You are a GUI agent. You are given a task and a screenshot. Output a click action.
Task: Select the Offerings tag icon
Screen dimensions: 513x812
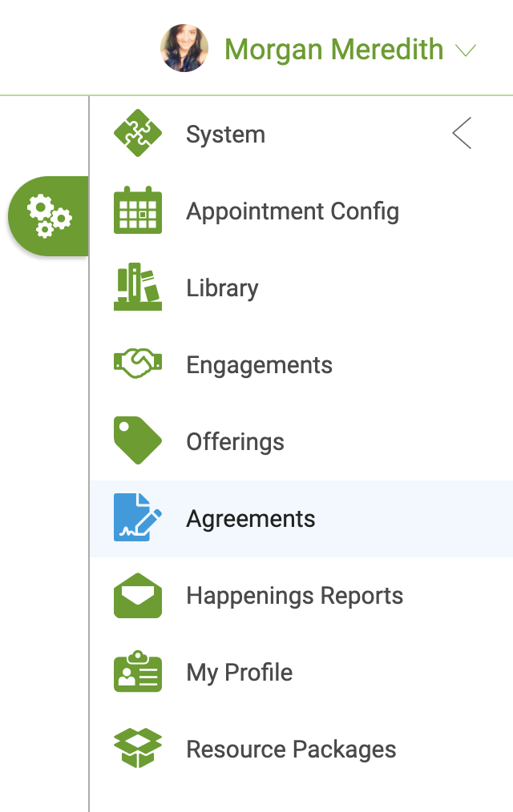(x=137, y=440)
